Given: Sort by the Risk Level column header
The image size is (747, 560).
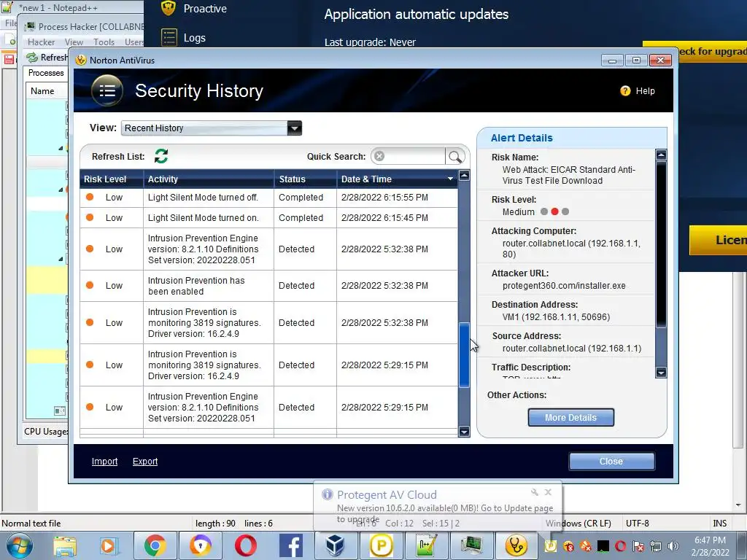Looking at the screenshot, I should 112,179.
